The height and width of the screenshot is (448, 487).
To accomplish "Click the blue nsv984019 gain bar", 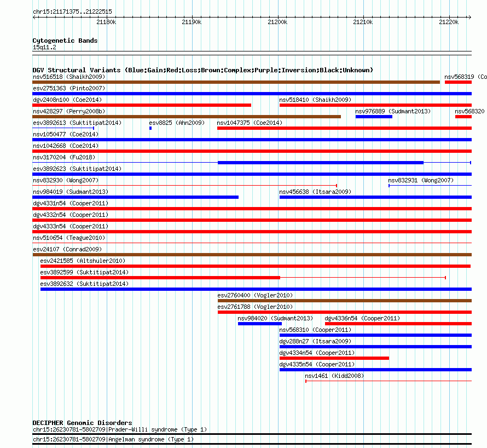I will [135, 197].
